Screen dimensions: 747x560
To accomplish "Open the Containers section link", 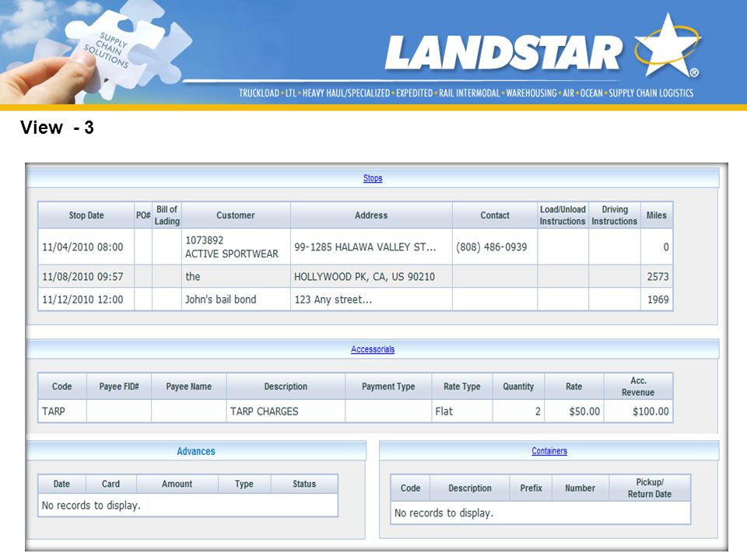I will (549, 451).
